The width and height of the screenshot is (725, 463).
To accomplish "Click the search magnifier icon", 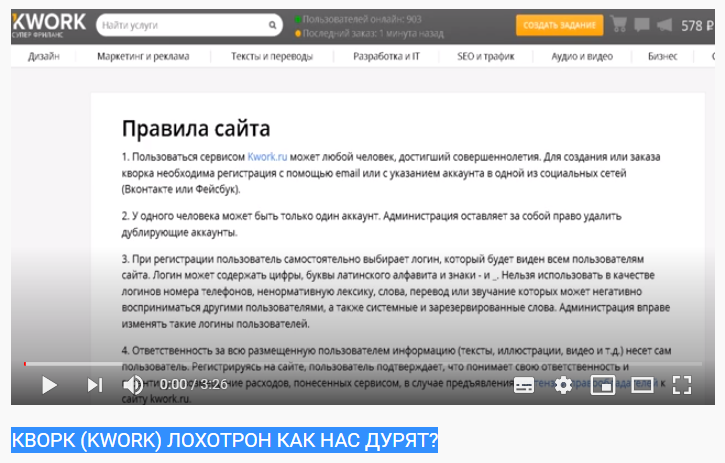I will click(273, 25).
